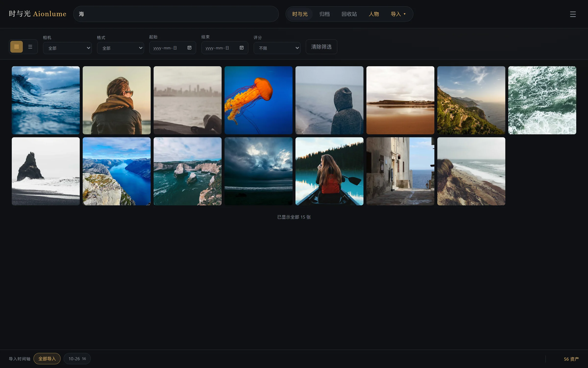Open the green coastal cliffs photo
This screenshot has width=588, height=368.
[x=471, y=100]
